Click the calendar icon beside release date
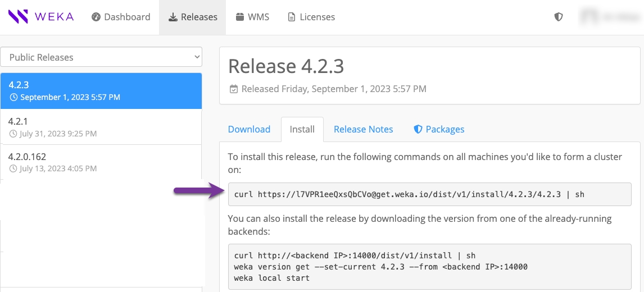644x292 pixels. click(234, 89)
